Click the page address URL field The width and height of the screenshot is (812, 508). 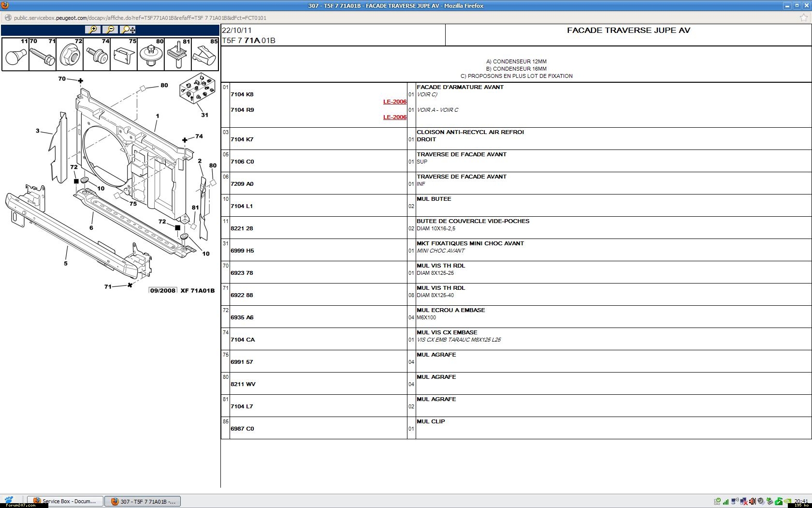pos(140,18)
